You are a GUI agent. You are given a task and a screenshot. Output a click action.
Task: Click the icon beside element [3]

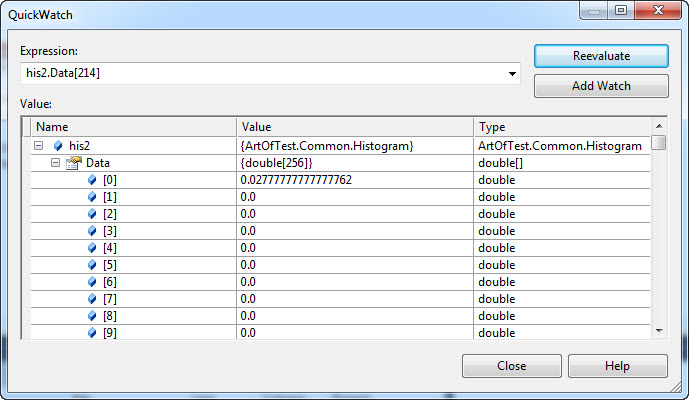point(92,231)
